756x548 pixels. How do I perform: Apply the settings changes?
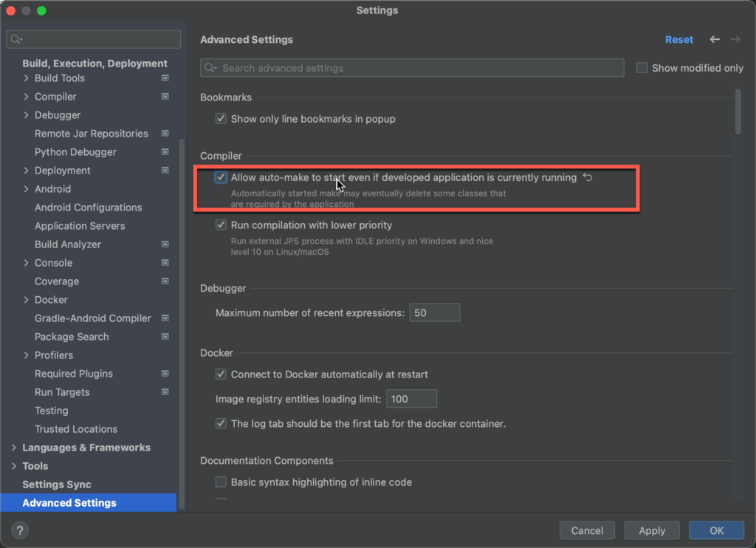[652, 530]
